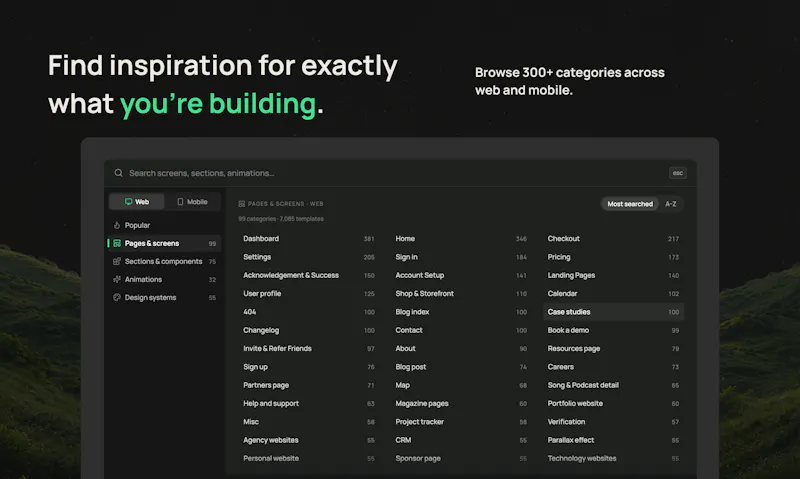Open the Verification category
The image size is (800, 479).
coord(613,422)
